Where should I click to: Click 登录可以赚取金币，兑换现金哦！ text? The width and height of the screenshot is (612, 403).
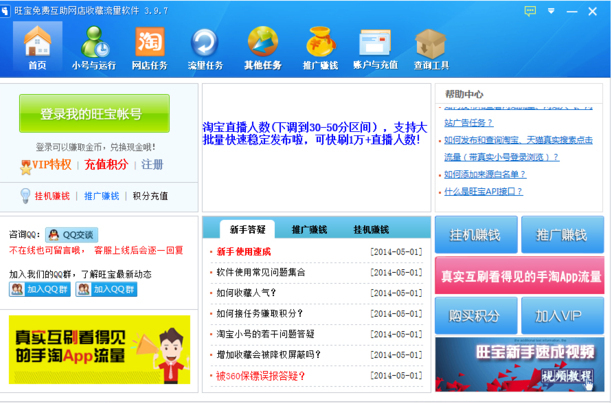click(x=96, y=147)
